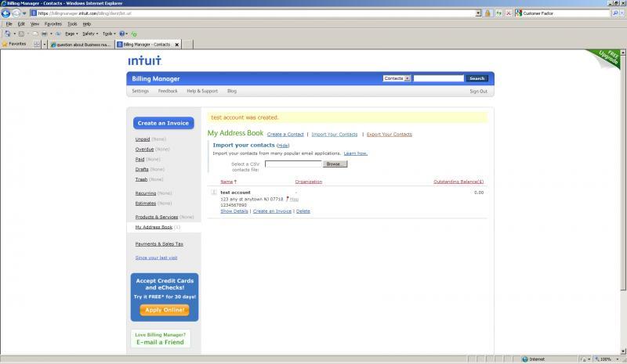Go back with the browser Back arrow

pyautogui.click(x=5, y=13)
